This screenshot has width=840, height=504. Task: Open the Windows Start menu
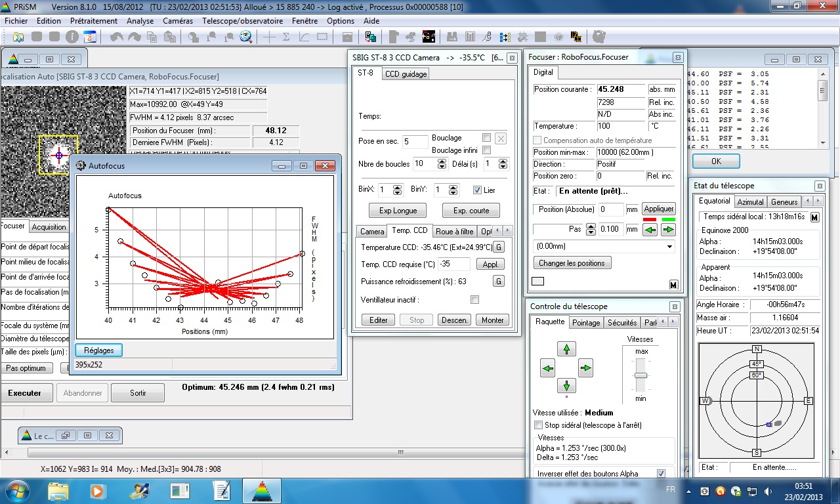17,491
